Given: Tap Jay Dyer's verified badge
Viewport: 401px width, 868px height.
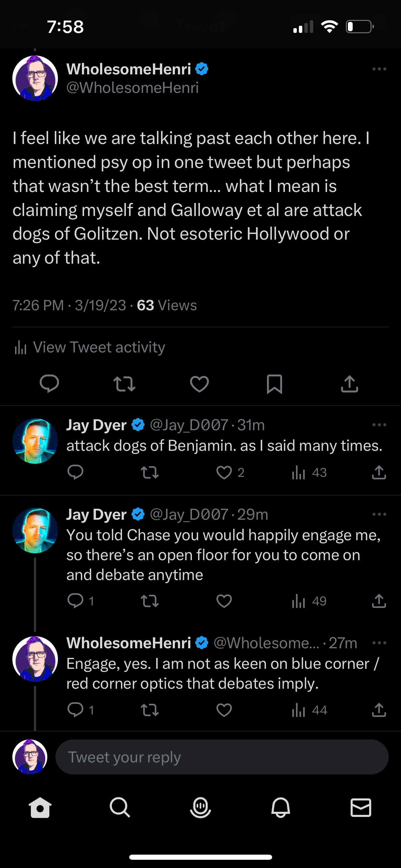Looking at the screenshot, I should click(137, 425).
